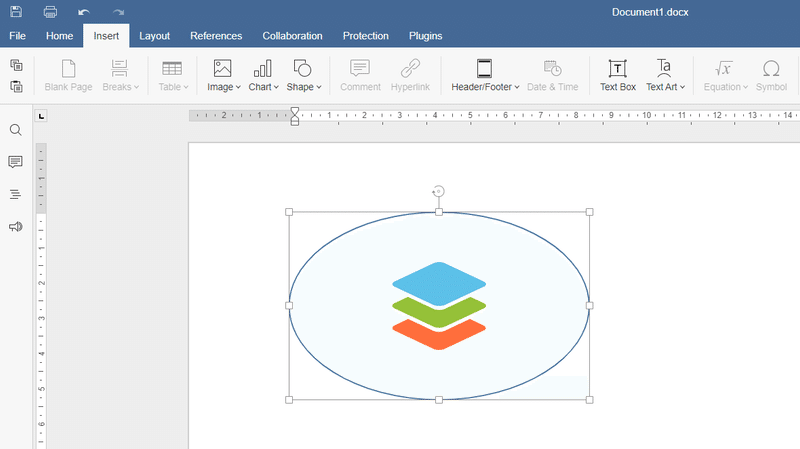Open the Header/Footer dropdown
The height and width of the screenshot is (449, 800).
(485, 76)
